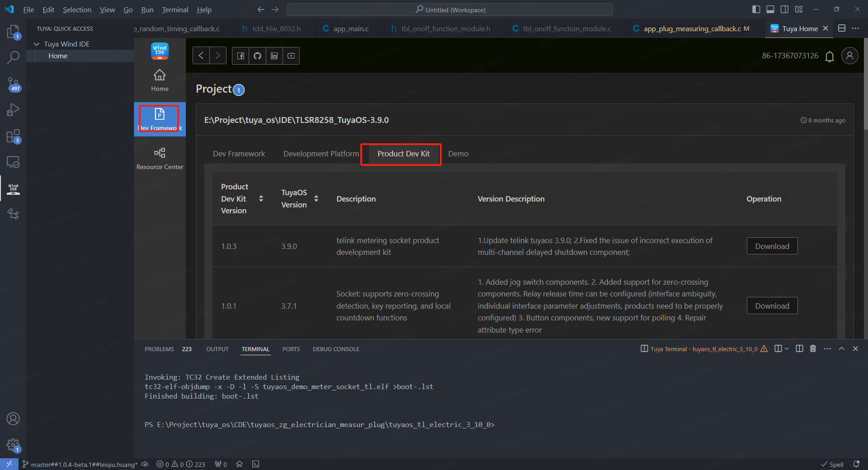Open the Manage gear settings icon

point(13,445)
